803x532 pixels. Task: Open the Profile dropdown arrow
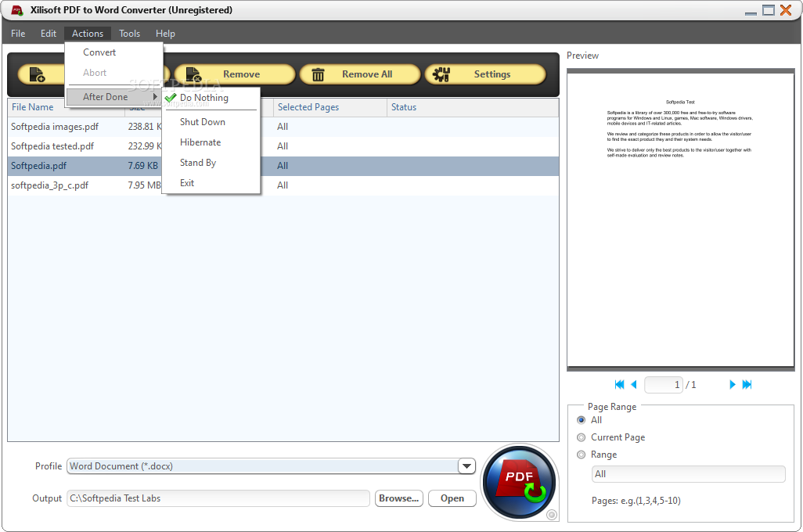(466, 466)
